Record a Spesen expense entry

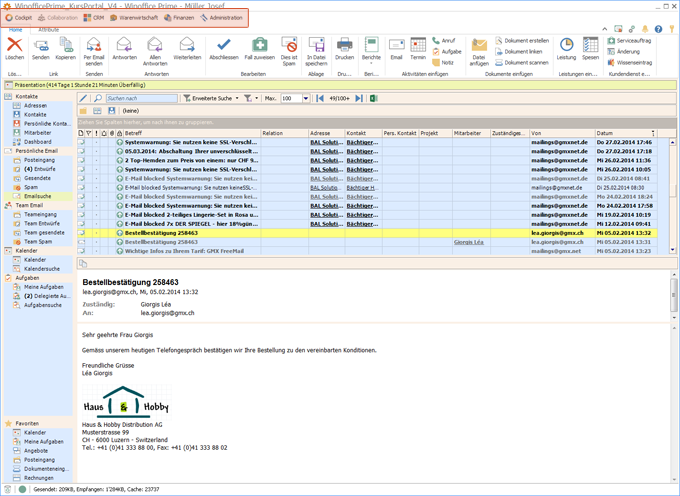(x=590, y=49)
